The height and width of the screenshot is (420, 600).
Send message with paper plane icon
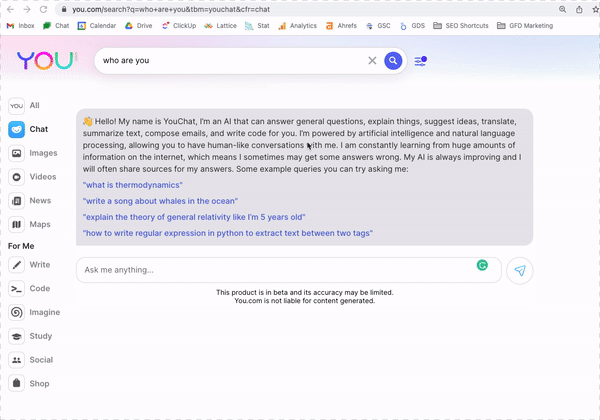(520, 270)
